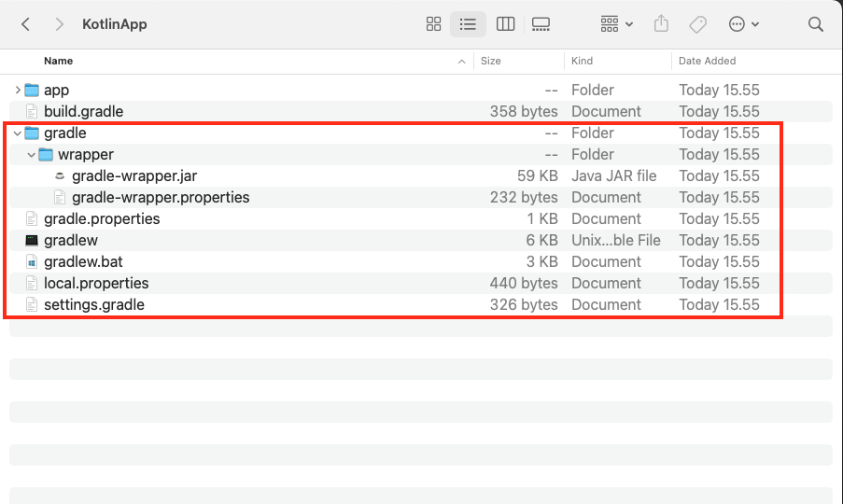Switch to column view
Viewport: 843px width, 504px height.
(505, 24)
